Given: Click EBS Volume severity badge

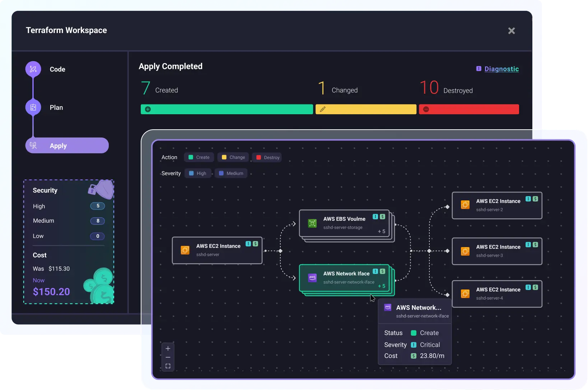Looking at the screenshot, I should [x=375, y=217].
